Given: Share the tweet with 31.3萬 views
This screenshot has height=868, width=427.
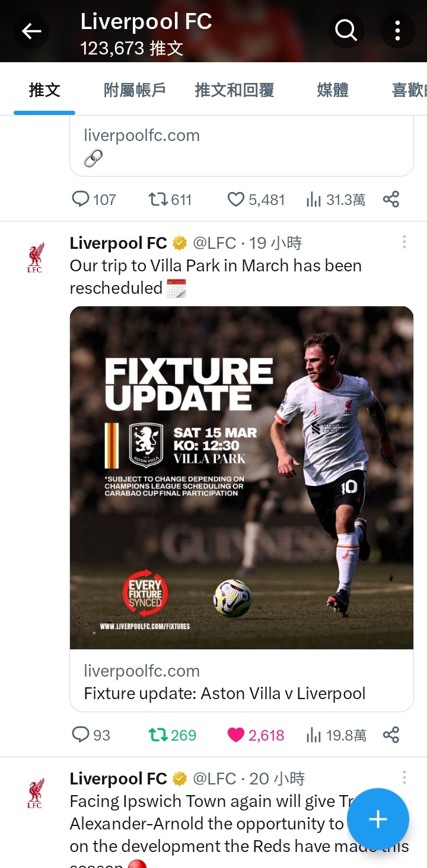Looking at the screenshot, I should pos(391,200).
